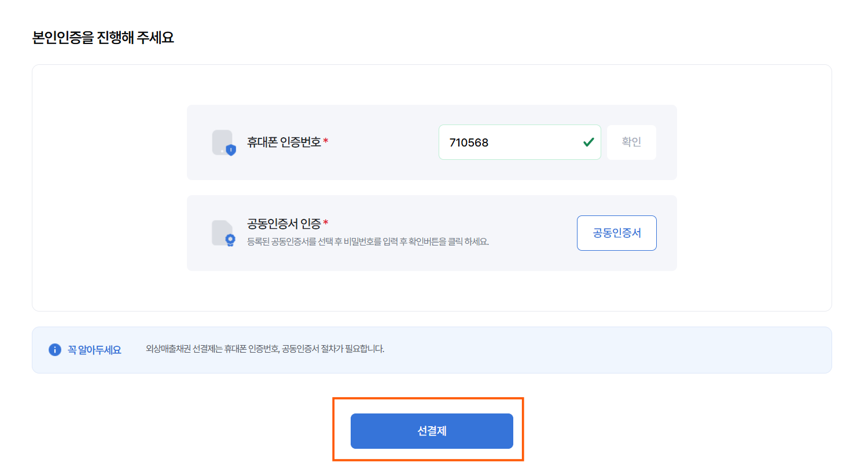Click the notice text about 외상매출채권 선결제
Screen dimensions: 868x476
pos(265,349)
